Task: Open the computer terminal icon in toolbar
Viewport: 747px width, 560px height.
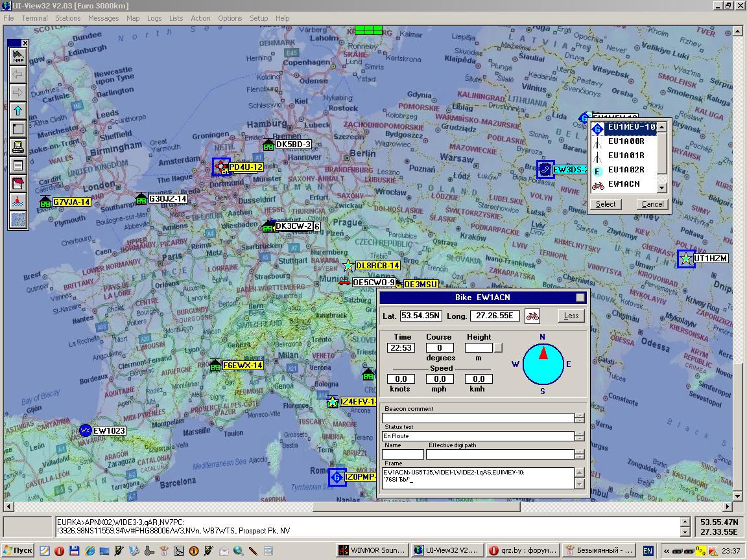Action: pyautogui.click(x=18, y=147)
